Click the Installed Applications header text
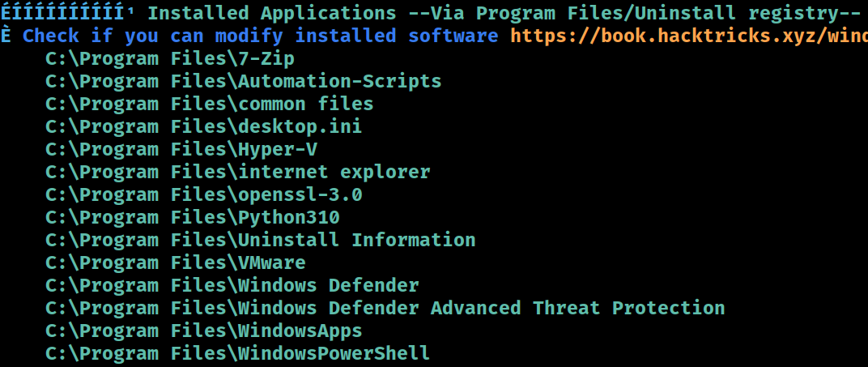The image size is (868, 367). (272, 13)
